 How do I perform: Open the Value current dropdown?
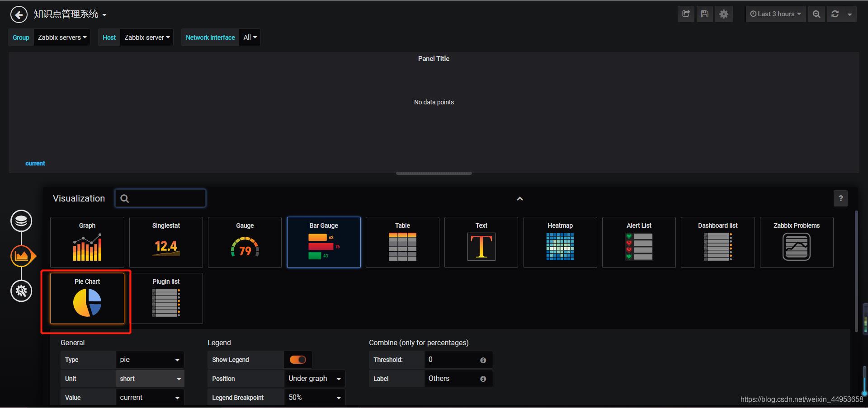coord(150,398)
